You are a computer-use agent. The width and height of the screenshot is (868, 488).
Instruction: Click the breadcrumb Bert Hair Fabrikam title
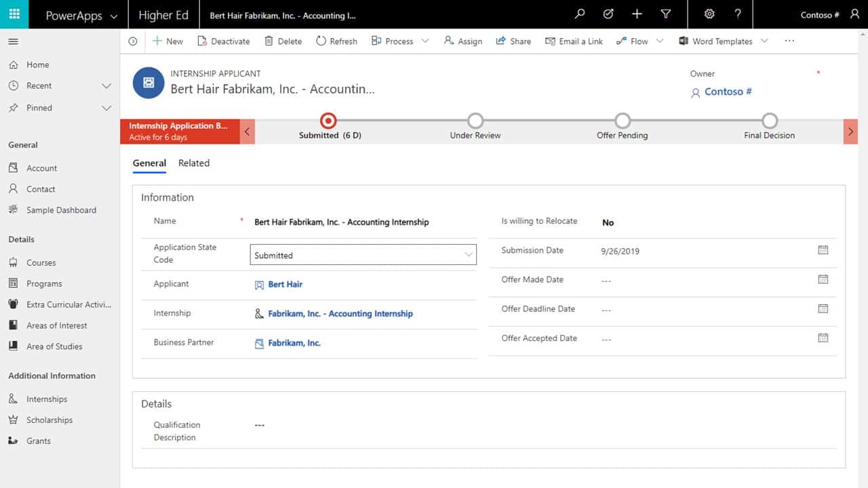(283, 16)
